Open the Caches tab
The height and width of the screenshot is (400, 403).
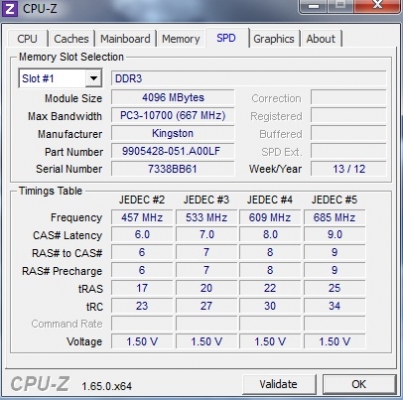pyautogui.click(x=71, y=39)
